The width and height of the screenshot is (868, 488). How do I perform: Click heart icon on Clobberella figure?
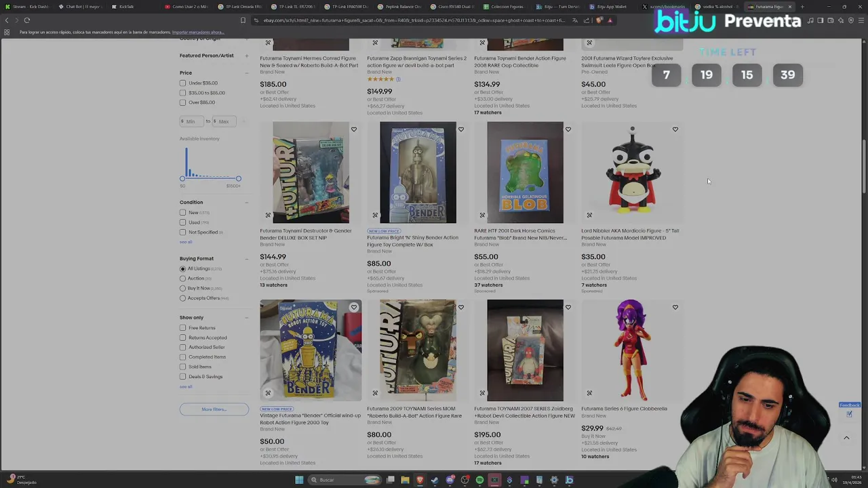[x=675, y=308]
